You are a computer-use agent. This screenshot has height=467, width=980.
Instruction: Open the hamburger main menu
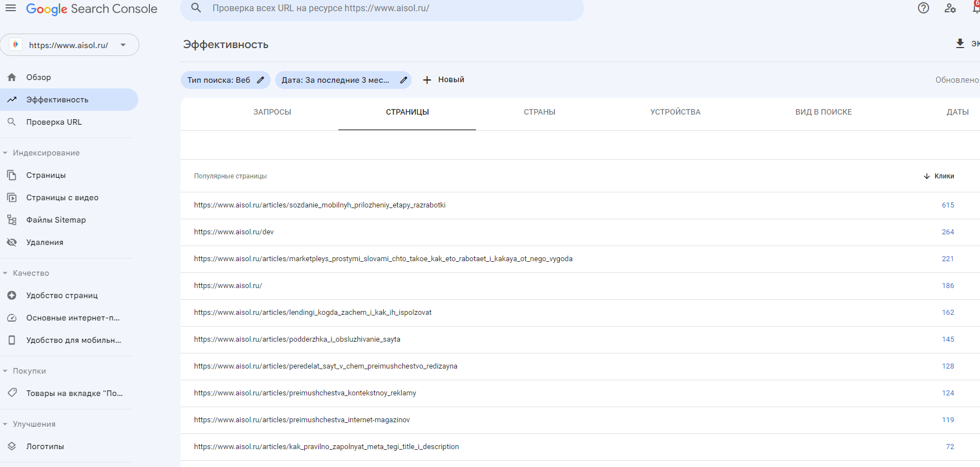(x=11, y=8)
